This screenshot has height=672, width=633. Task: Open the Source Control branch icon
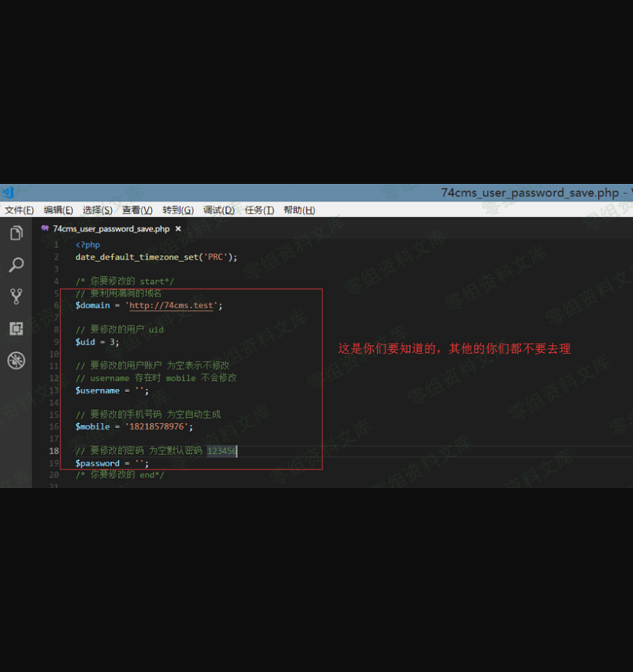[16, 296]
